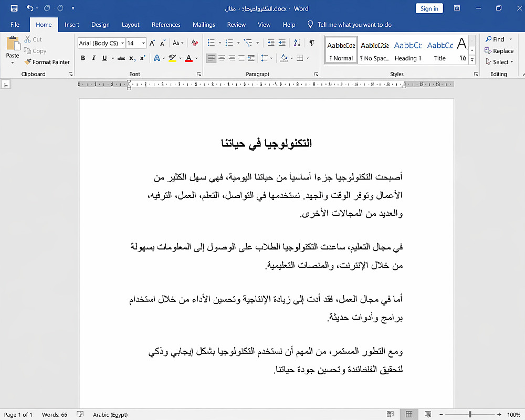The height and width of the screenshot is (420, 525).
Task: Click the Sign in button
Action: point(429,9)
